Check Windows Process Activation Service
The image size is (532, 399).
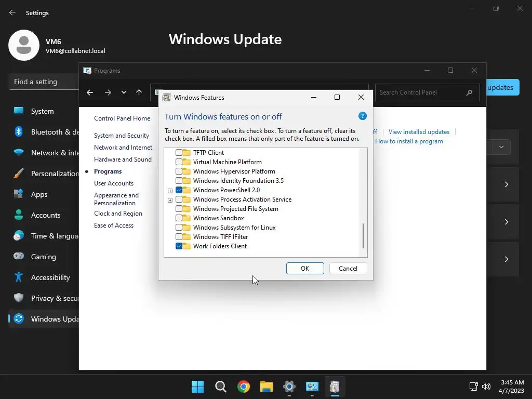click(179, 199)
